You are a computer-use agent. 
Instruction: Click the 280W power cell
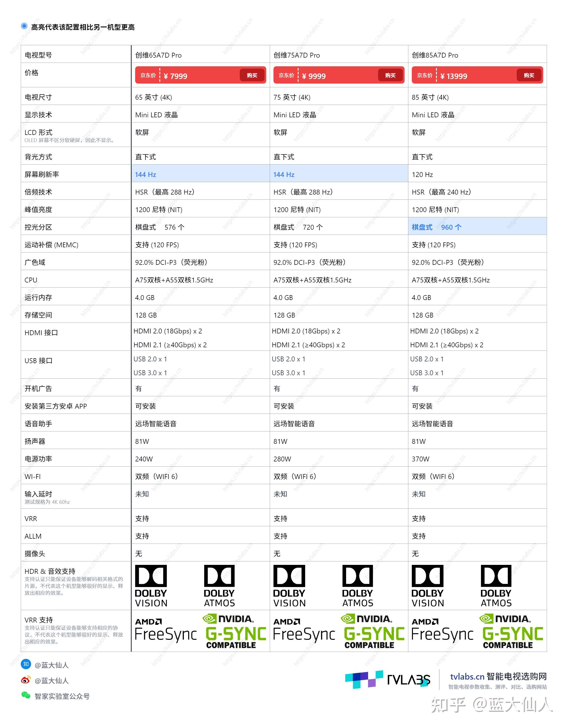pyautogui.click(x=339, y=458)
